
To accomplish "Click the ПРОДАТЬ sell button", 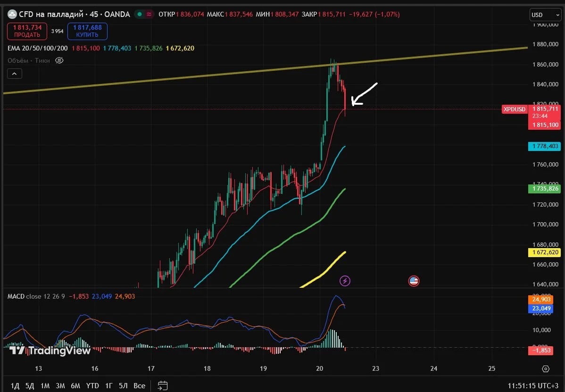I will tap(27, 31).
